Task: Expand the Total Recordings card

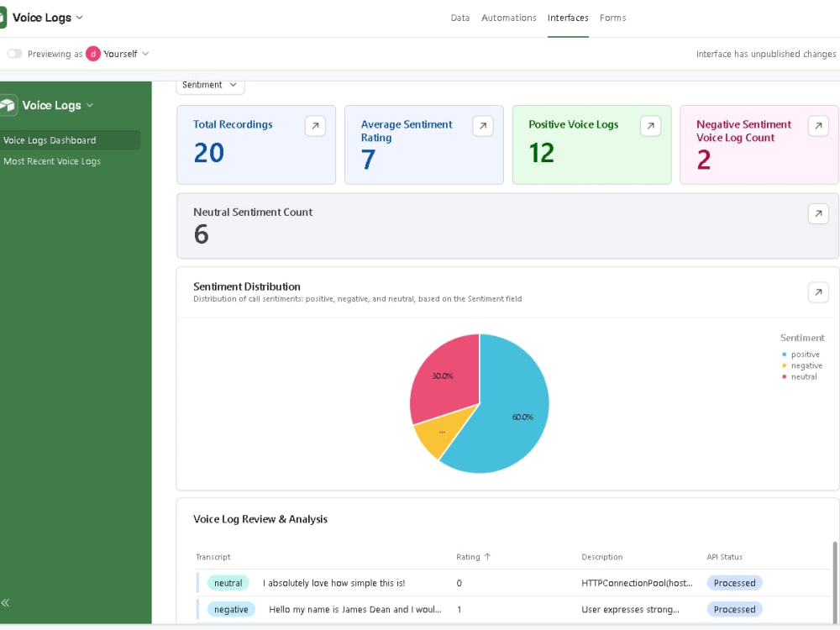Action: click(315, 126)
